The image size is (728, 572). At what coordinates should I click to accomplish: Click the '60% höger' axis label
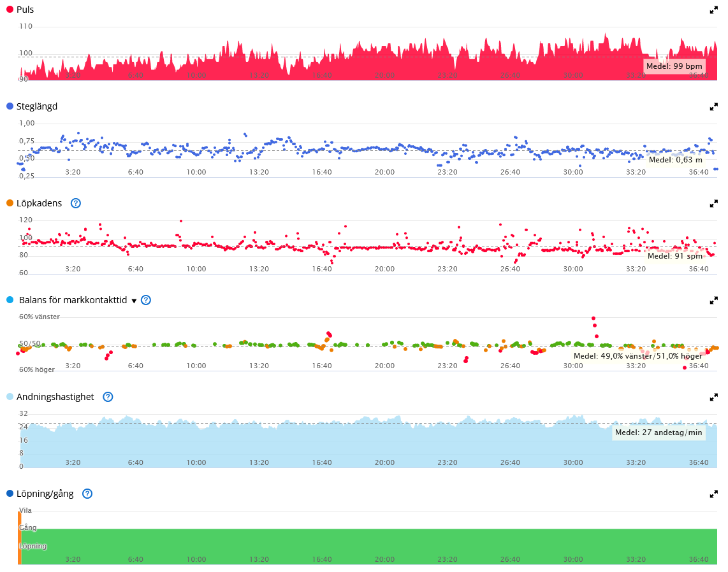tap(37, 369)
